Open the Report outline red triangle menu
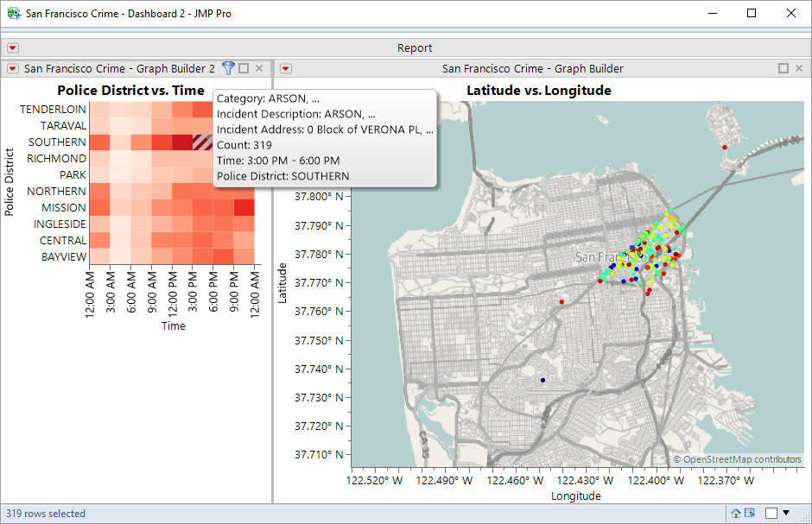 click(x=12, y=47)
